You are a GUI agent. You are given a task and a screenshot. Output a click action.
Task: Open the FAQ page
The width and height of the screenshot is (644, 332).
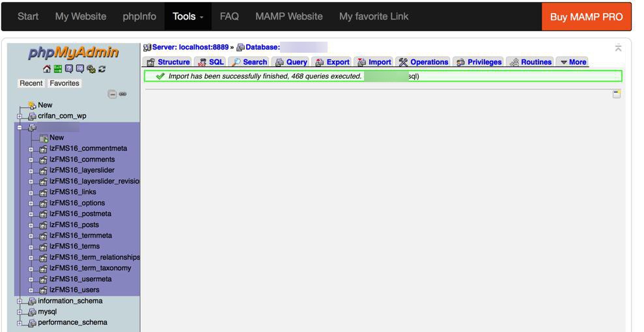click(x=229, y=16)
